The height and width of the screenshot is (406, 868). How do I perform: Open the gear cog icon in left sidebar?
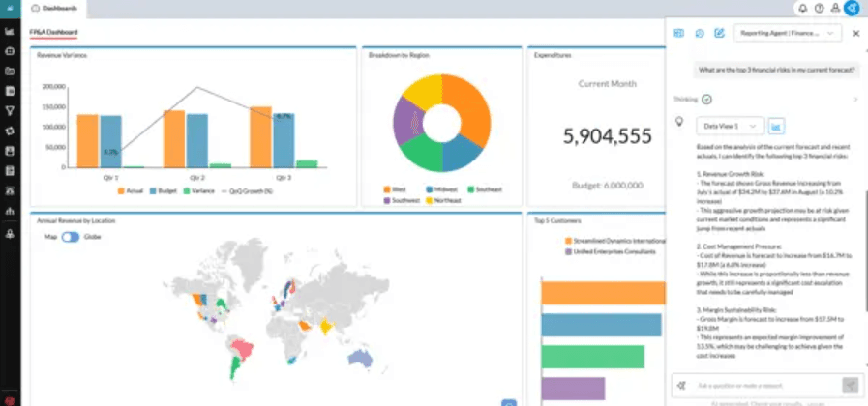click(x=10, y=131)
